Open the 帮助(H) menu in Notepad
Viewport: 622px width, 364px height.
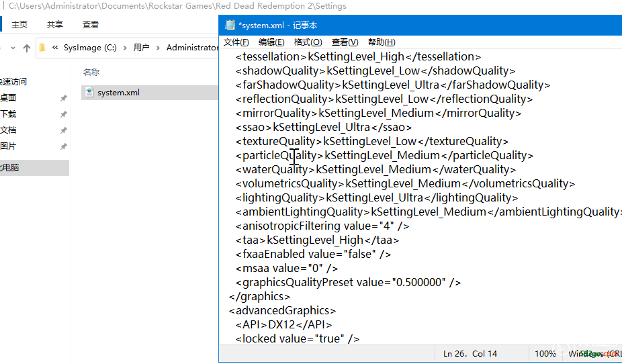pos(382,42)
